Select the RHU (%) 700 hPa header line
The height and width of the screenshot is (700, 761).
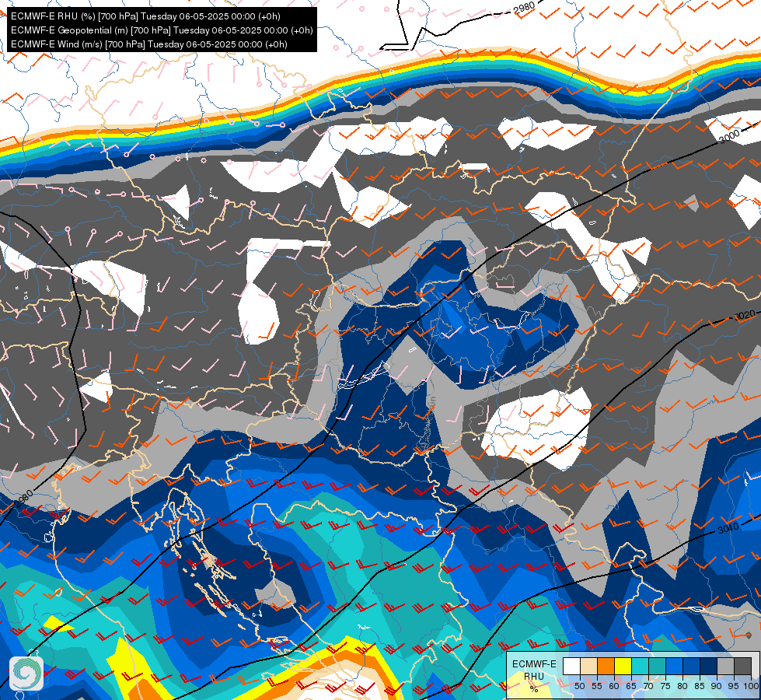pyautogui.click(x=145, y=16)
